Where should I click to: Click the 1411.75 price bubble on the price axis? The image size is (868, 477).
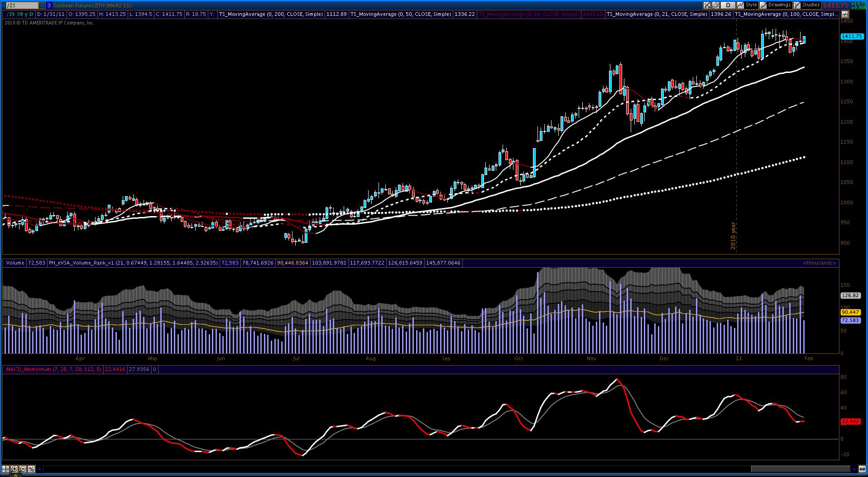point(851,36)
